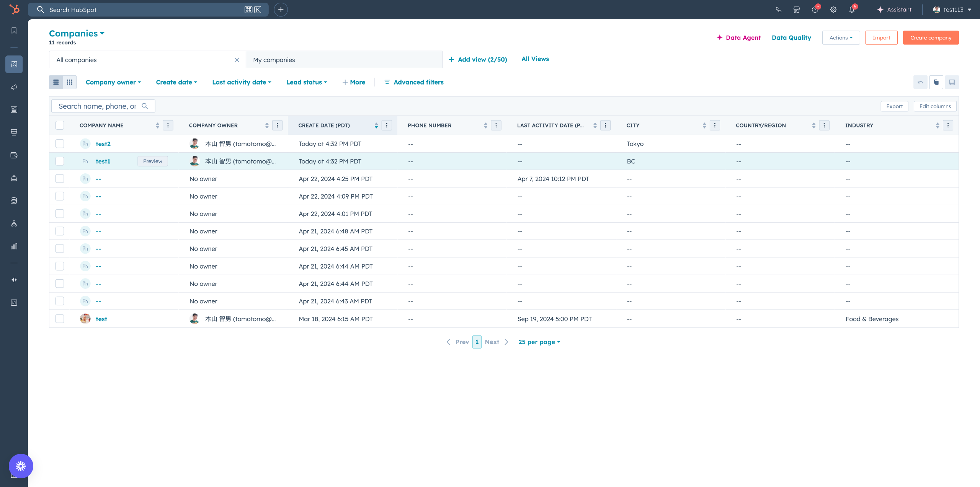The image size is (980, 487).
Task: Expand the Company owner filter
Action: click(x=113, y=82)
